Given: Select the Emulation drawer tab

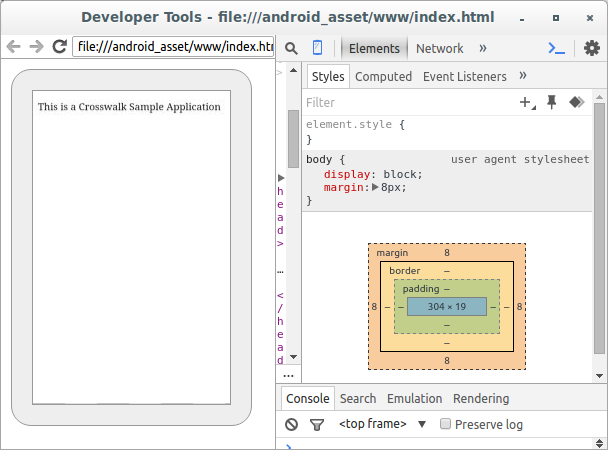Looking at the screenshot, I should click(414, 398).
